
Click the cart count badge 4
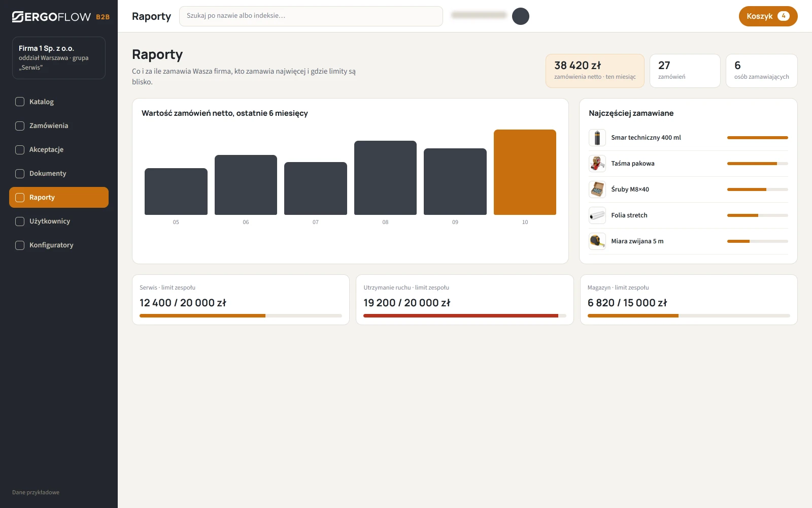pyautogui.click(x=784, y=16)
